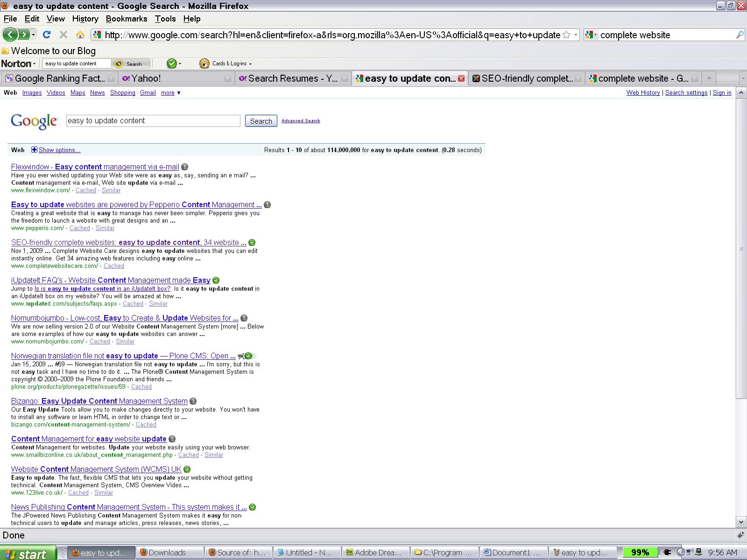Click the Start button on the taskbar
Viewport: 747px width, 560px height.
(28, 553)
